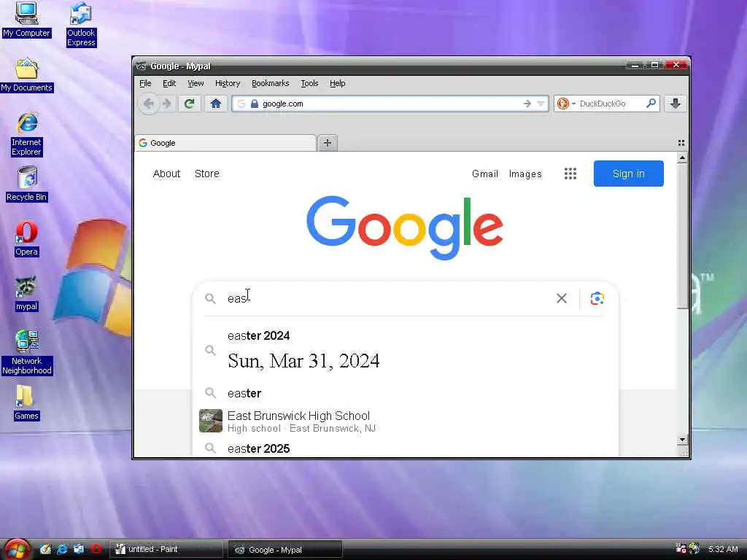Launch Opera from the quick launch bar
The image size is (747, 560).
pos(96,549)
